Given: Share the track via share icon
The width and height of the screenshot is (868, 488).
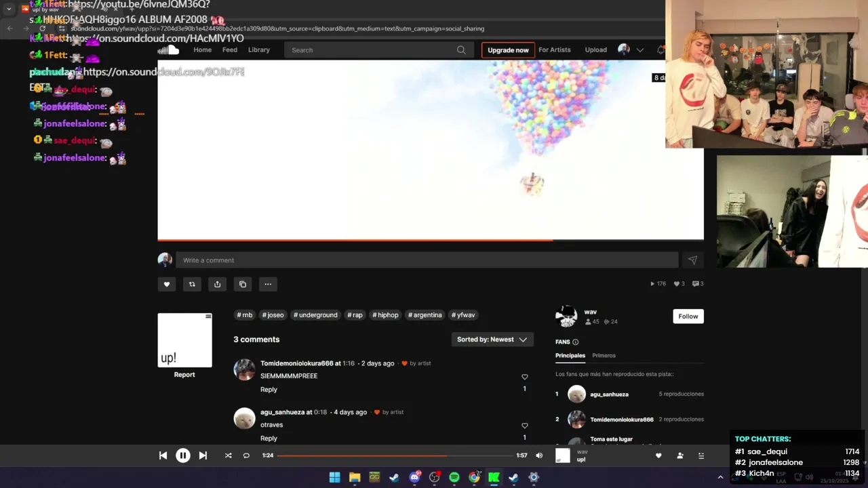Looking at the screenshot, I should point(217,284).
